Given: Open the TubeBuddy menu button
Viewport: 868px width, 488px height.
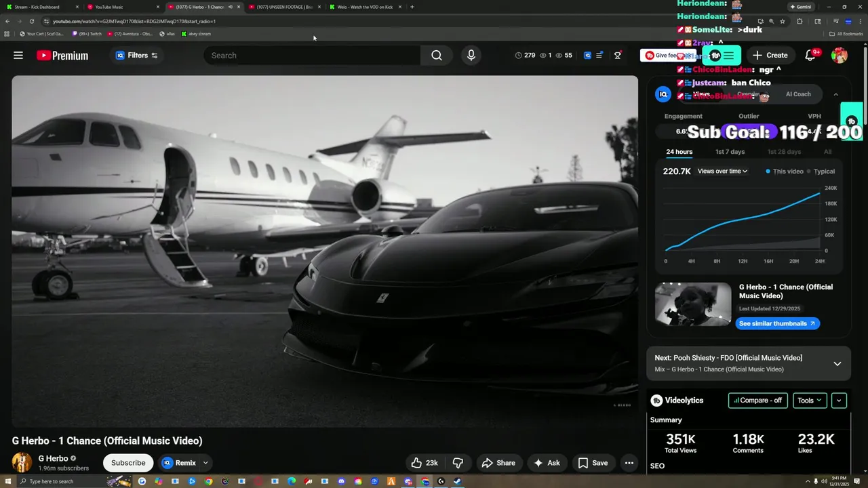Looking at the screenshot, I should coord(722,56).
